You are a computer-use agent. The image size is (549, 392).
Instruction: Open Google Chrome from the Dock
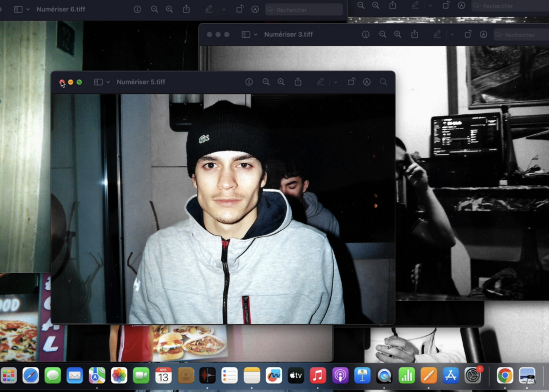click(x=504, y=375)
